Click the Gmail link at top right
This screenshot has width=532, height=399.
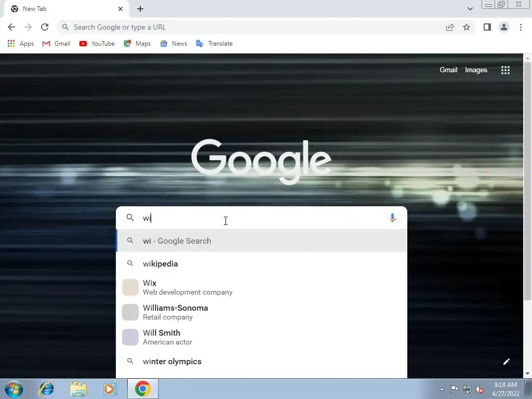448,70
